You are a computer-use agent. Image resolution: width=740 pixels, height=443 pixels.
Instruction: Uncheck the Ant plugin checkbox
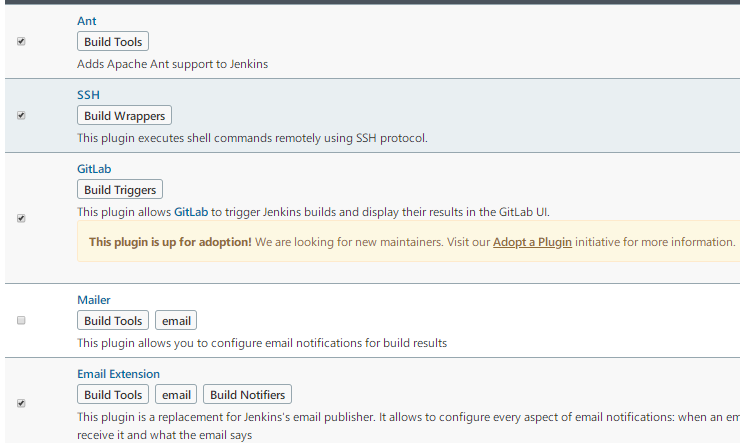pyautogui.click(x=21, y=41)
